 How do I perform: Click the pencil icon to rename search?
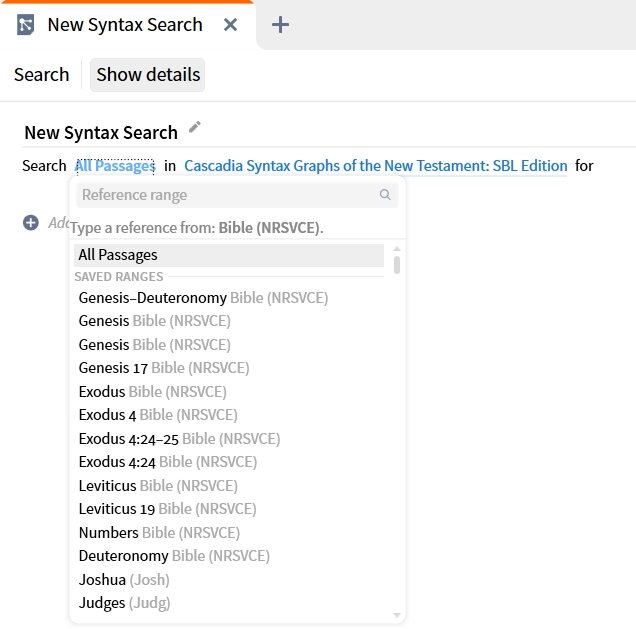point(195,127)
